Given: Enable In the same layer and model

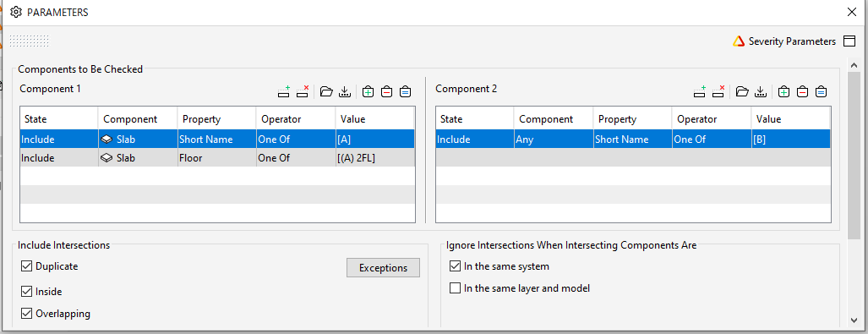Looking at the screenshot, I should [x=455, y=288].
